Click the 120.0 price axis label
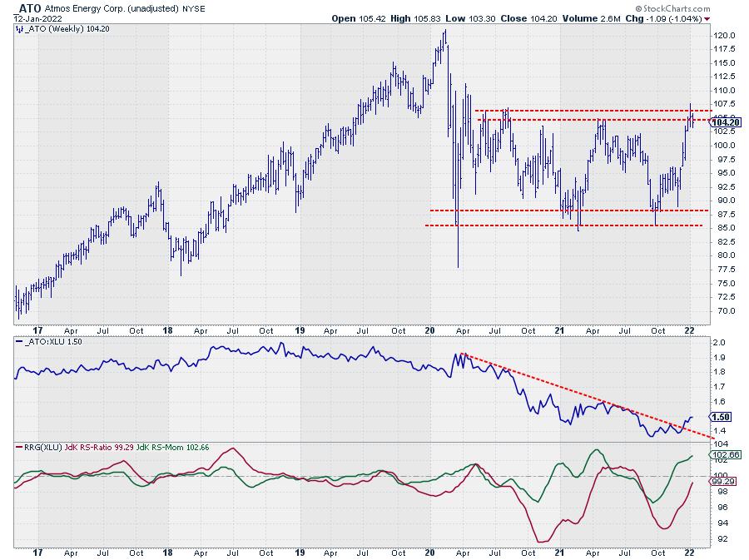 724,35
